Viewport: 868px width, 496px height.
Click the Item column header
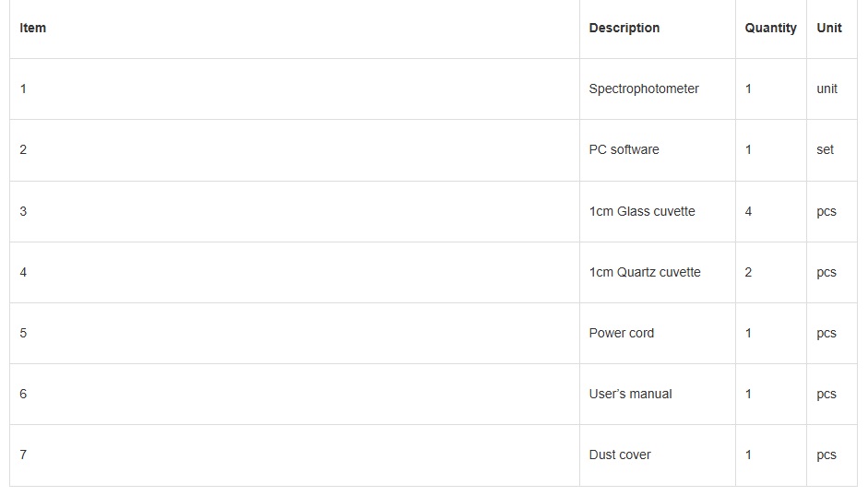(x=32, y=28)
